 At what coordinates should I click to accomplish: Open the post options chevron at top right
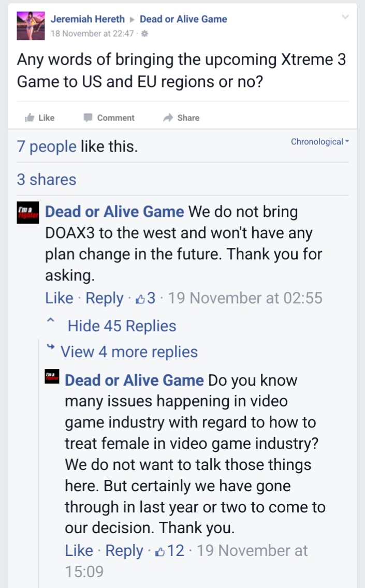[x=345, y=17]
